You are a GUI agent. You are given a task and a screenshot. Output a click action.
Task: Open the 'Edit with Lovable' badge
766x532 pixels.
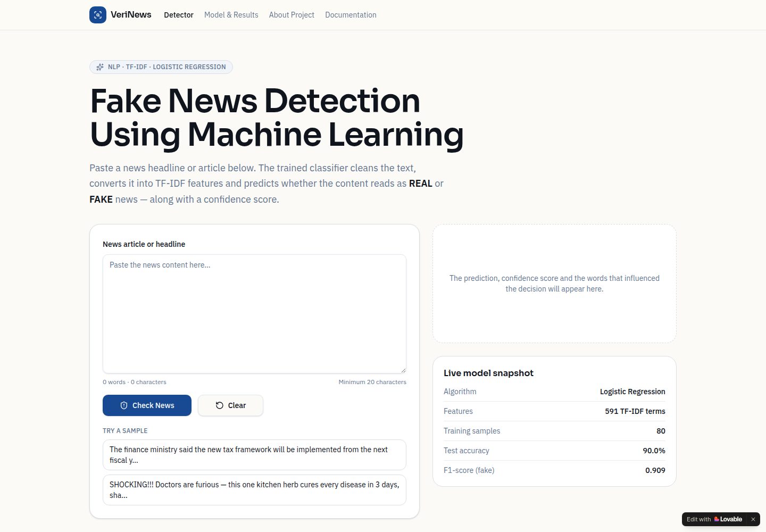pos(714,519)
